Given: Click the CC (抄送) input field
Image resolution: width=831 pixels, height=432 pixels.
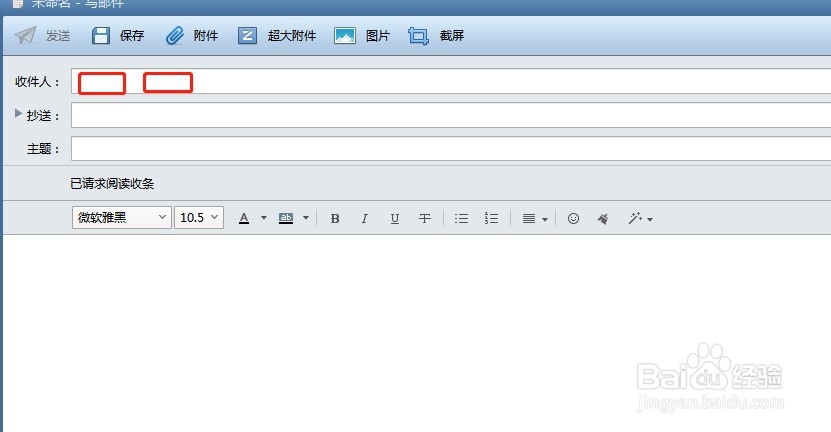Looking at the screenshot, I should [x=451, y=115].
